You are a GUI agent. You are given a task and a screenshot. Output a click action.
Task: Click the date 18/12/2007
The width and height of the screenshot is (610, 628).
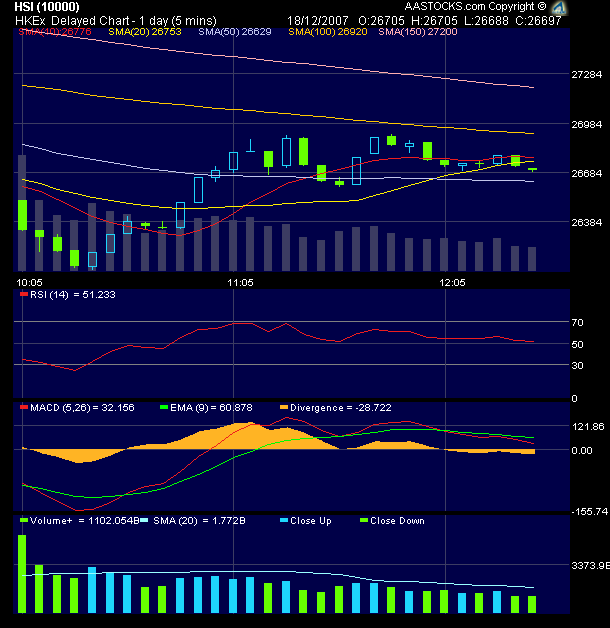[x=318, y=21]
